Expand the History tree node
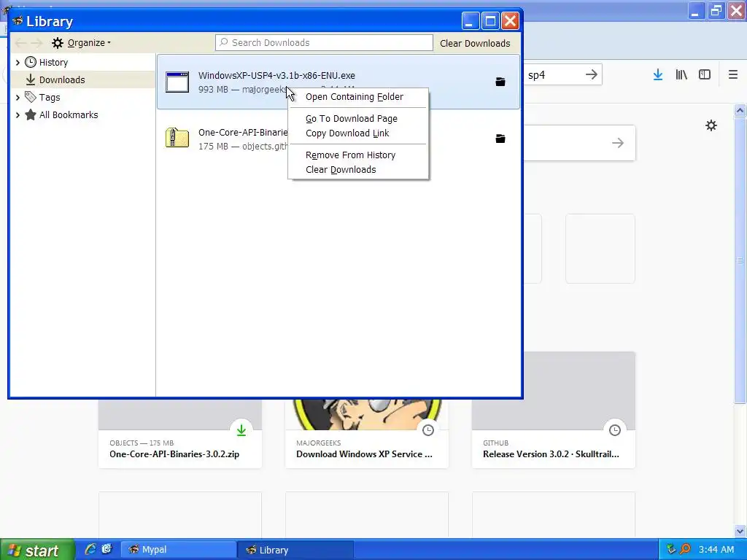The image size is (747, 560). click(18, 63)
